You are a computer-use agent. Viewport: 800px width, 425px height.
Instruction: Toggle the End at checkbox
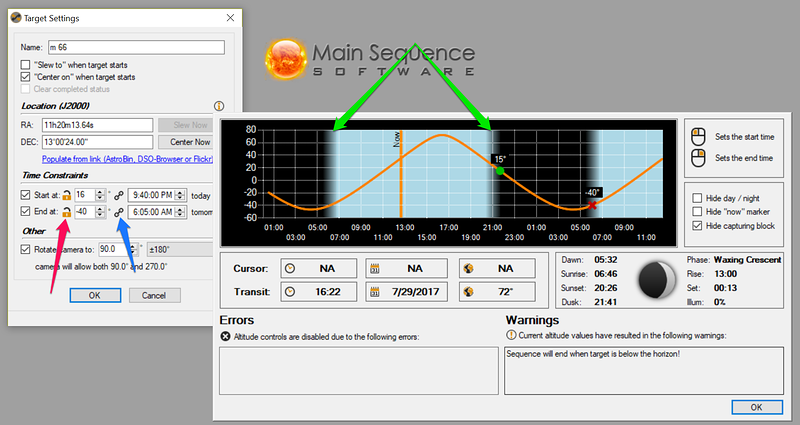(x=25, y=211)
